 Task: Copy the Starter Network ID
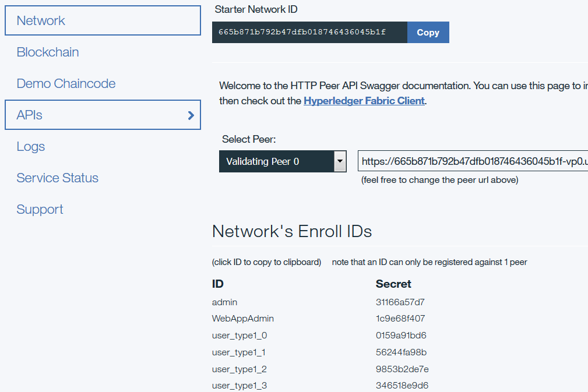click(428, 32)
